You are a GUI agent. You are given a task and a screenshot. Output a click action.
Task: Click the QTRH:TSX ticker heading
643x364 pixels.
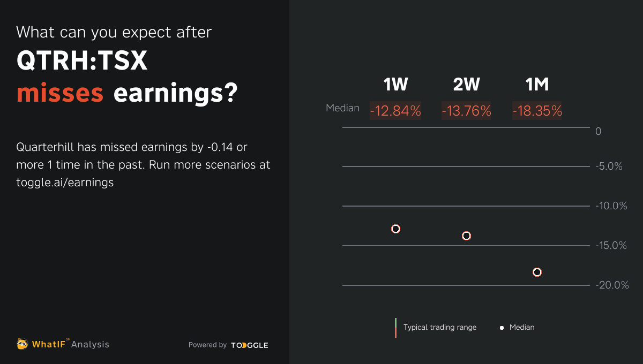tap(82, 62)
